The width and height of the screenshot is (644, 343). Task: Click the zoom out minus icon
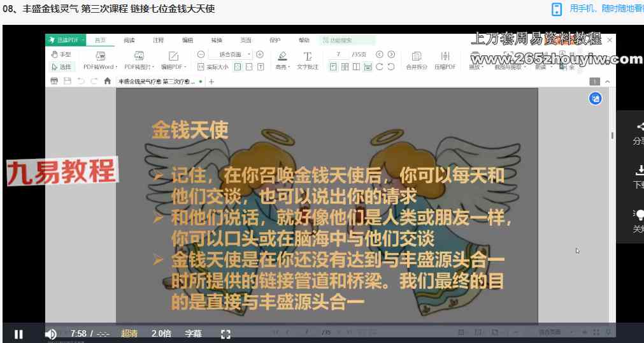[x=201, y=55]
